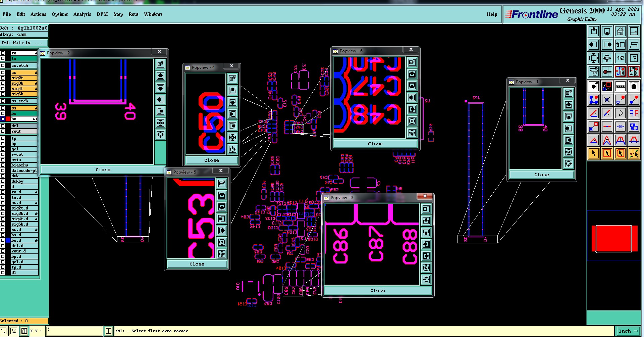Click the X Y coordinate input field
This screenshot has width=644, height=337.
point(74,331)
